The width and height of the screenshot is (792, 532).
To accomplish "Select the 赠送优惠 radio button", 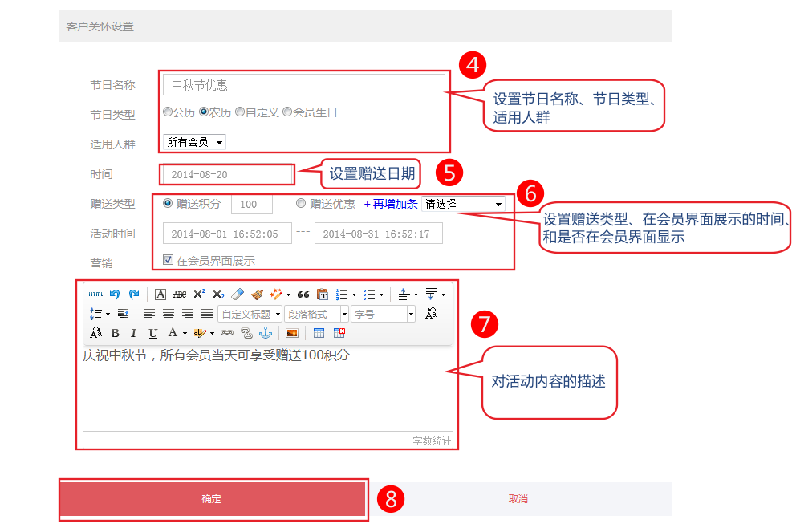I will pyautogui.click(x=301, y=204).
